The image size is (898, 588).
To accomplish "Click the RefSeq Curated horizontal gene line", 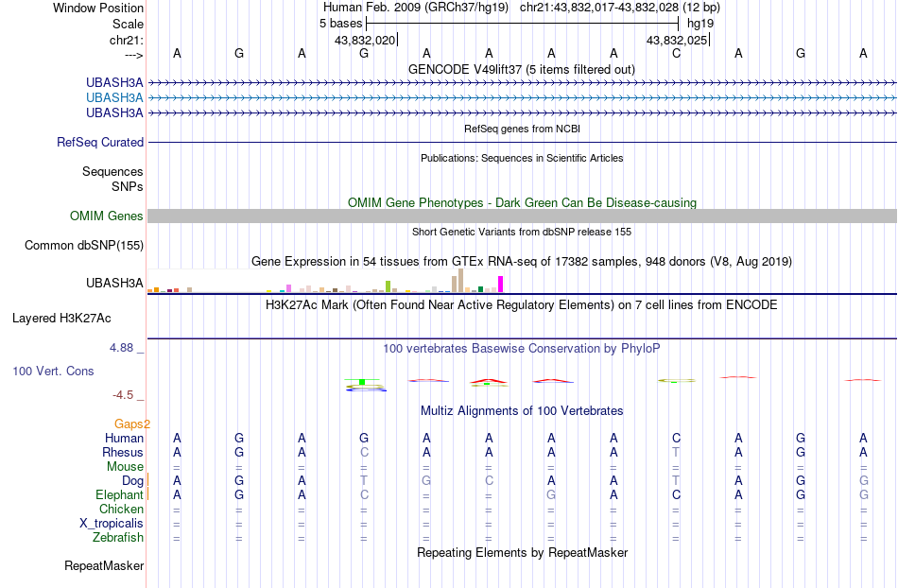I will [522, 142].
